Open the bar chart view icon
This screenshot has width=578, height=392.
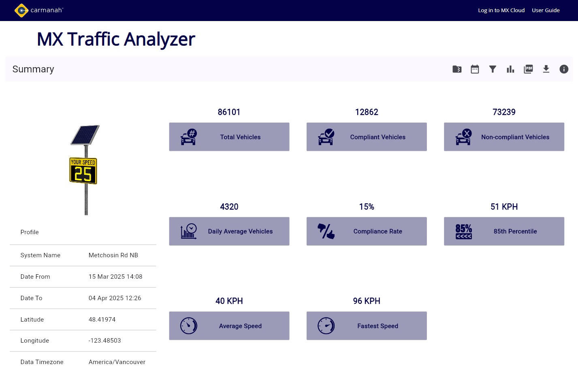tap(510, 69)
